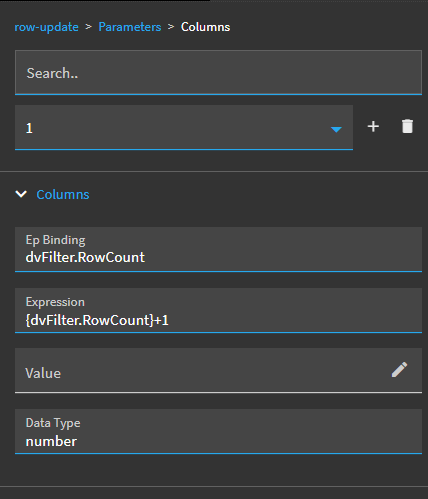Click the {dvFilter.RowCount}+1 expression text
This screenshot has width=428, height=499.
click(97, 320)
